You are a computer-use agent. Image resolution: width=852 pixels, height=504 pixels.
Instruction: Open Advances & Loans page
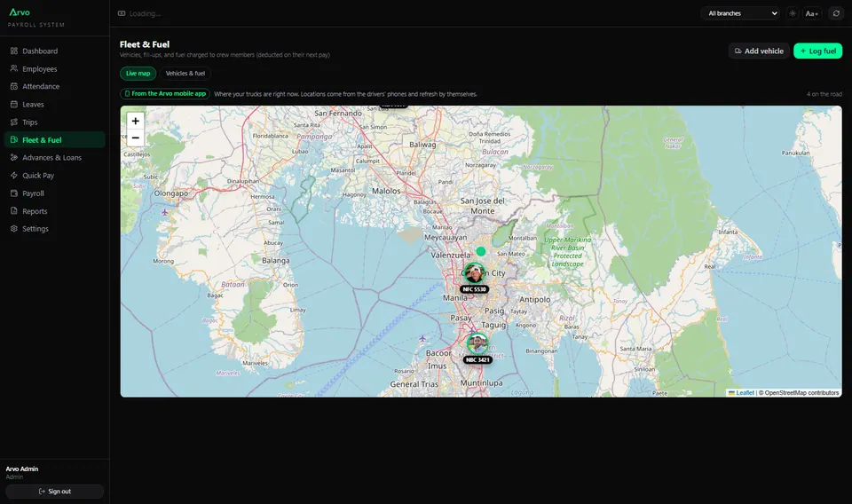click(x=54, y=158)
